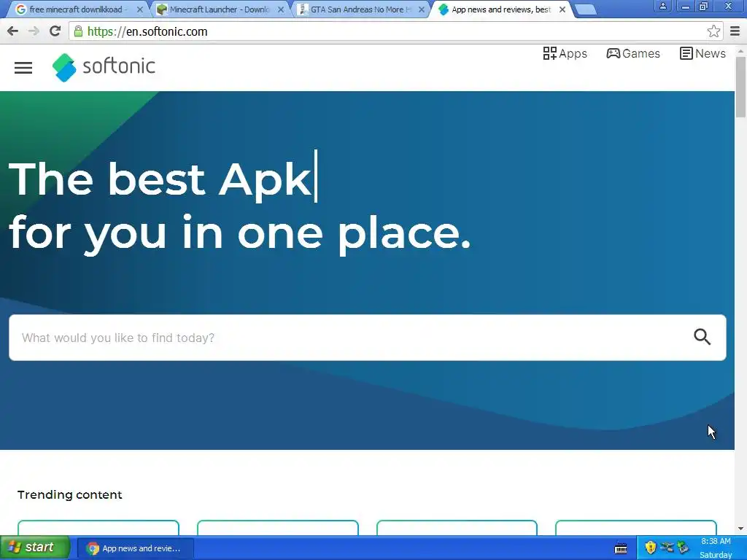Open the Apps section
This screenshot has height=560, width=747.
(x=565, y=53)
